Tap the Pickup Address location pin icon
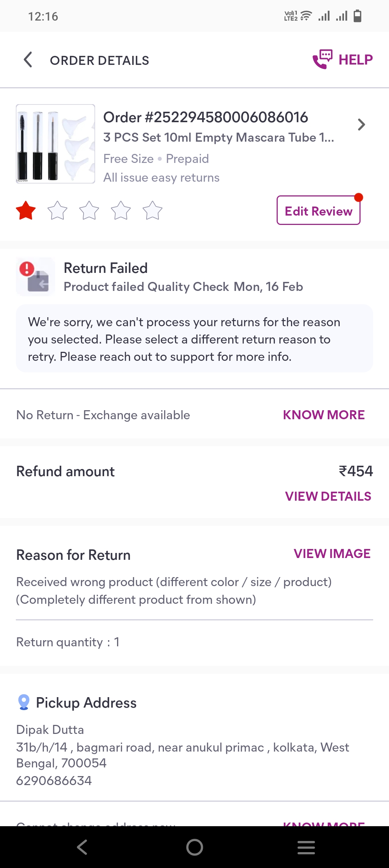The height and width of the screenshot is (868, 389). (24, 702)
